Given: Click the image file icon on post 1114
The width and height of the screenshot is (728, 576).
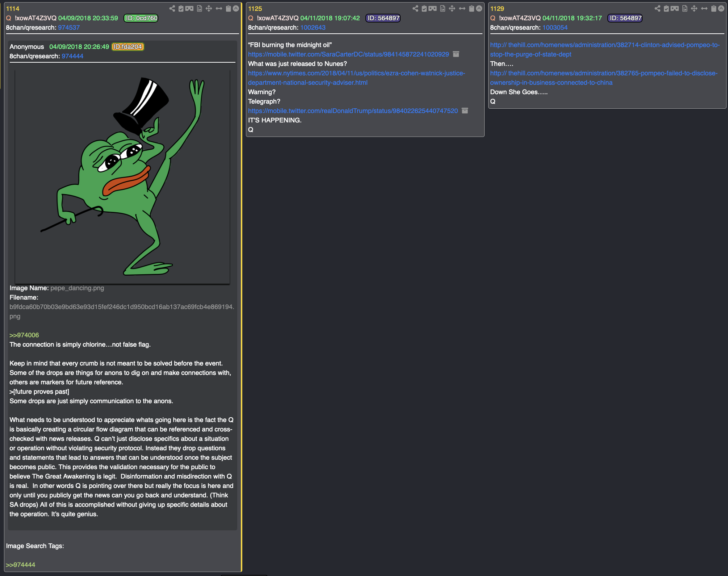Looking at the screenshot, I should (x=200, y=8).
